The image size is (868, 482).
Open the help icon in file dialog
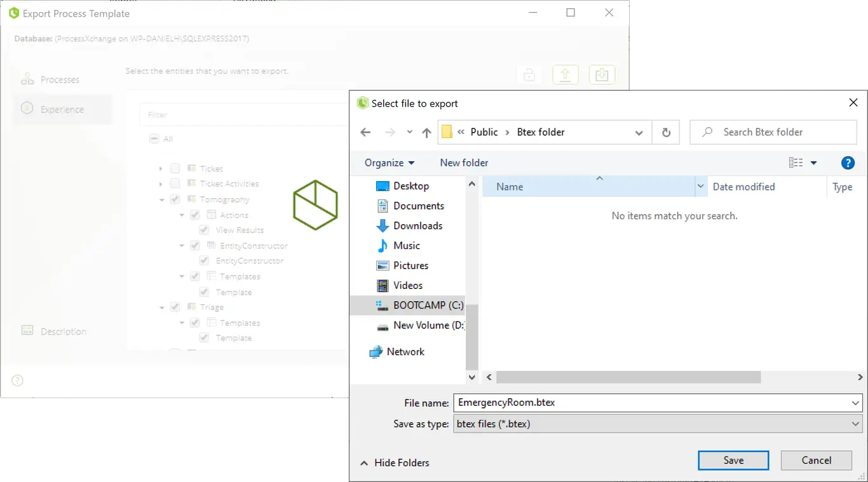coord(848,163)
